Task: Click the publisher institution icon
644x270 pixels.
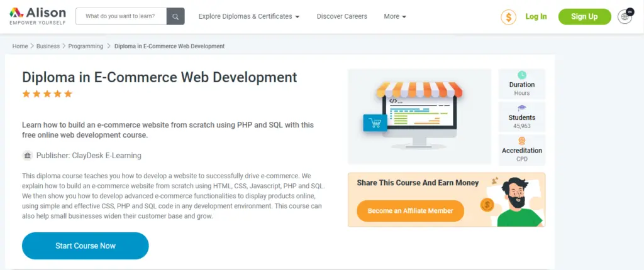Action: click(28, 156)
